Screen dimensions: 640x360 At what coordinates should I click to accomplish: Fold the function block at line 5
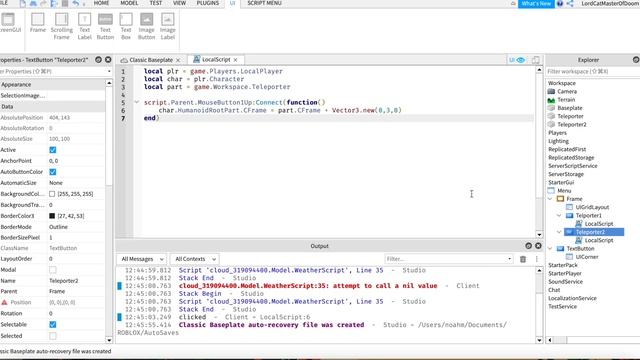tap(137, 102)
